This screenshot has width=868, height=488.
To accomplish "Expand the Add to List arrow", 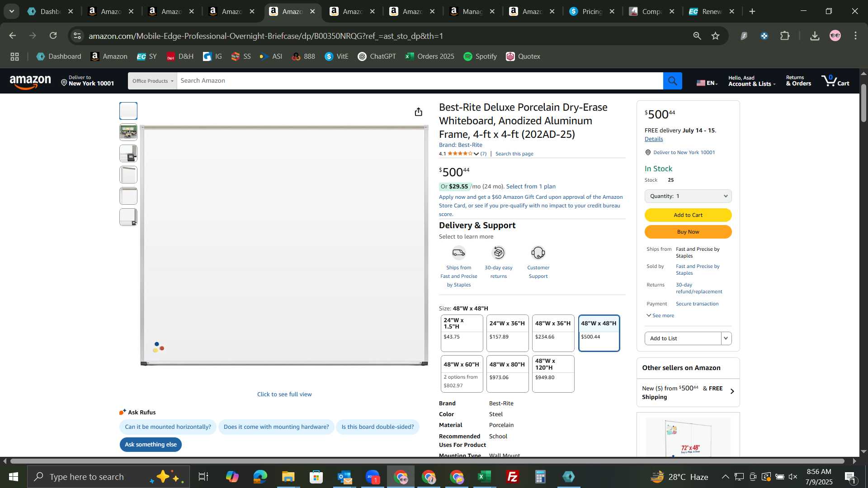I will (x=726, y=338).
